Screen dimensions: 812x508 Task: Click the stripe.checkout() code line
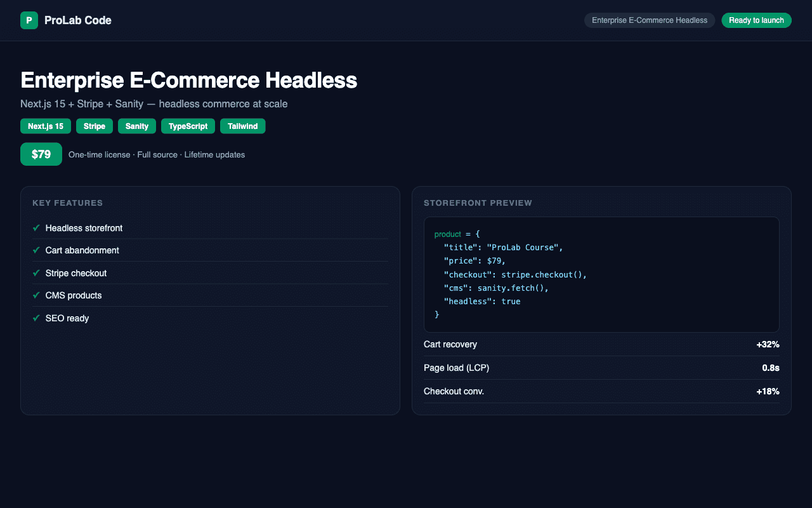click(x=516, y=274)
